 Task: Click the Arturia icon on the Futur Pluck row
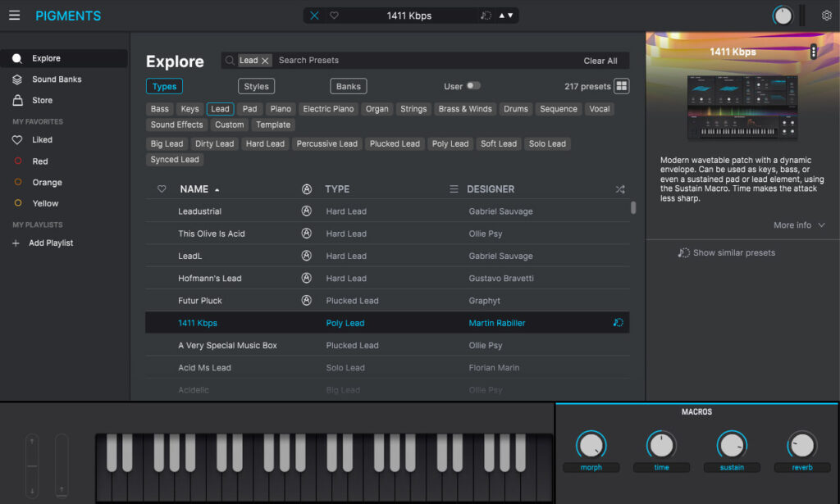[x=307, y=301]
